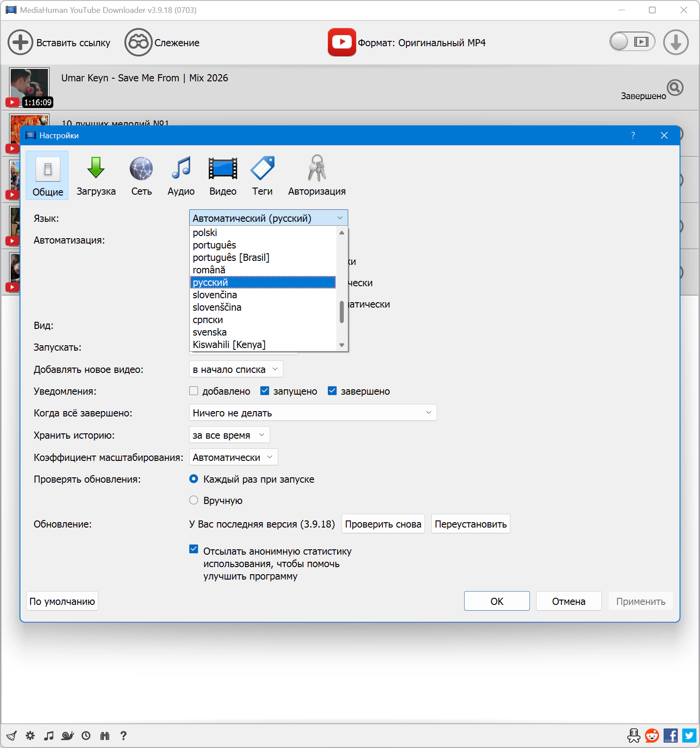The width and height of the screenshot is (700, 748).
Task: Select the 'Вручную' update radio button
Action: [x=194, y=500]
